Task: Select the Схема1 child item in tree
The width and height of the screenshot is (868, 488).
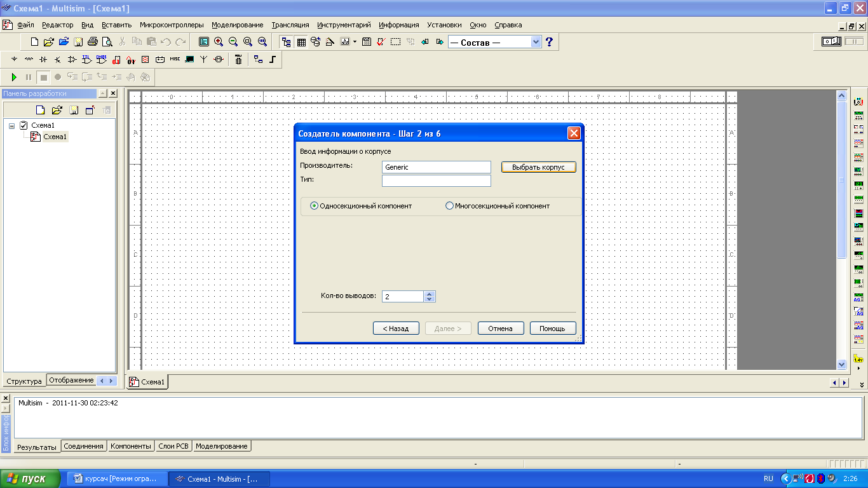Action: click(x=55, y=137)
